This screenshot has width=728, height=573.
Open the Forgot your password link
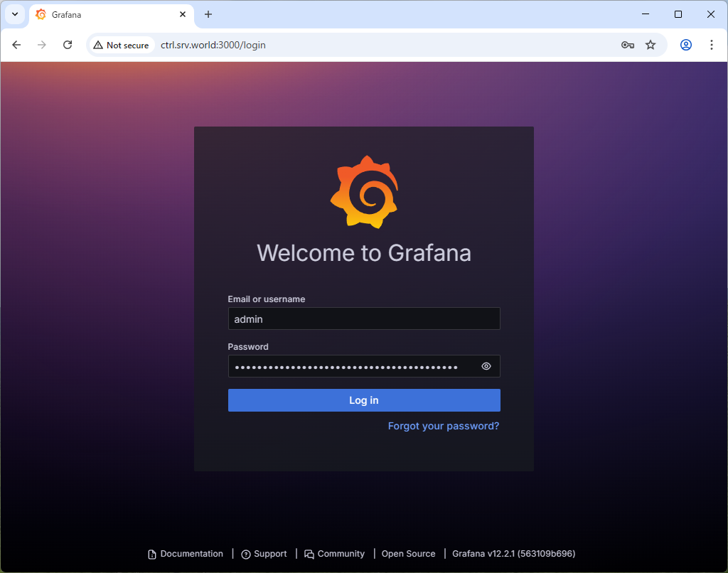tap(443, 426)
